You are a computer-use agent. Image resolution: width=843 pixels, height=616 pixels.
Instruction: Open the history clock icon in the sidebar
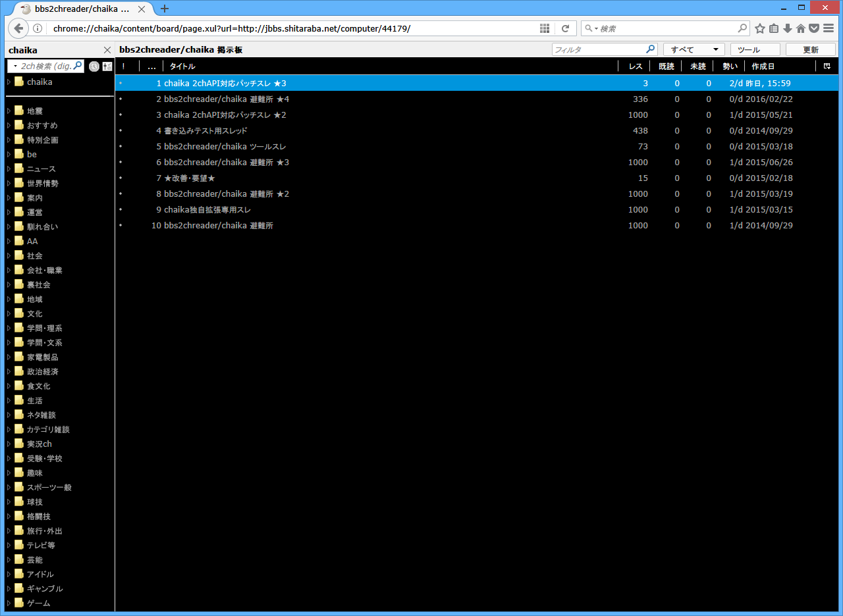[x=94, y=66]
